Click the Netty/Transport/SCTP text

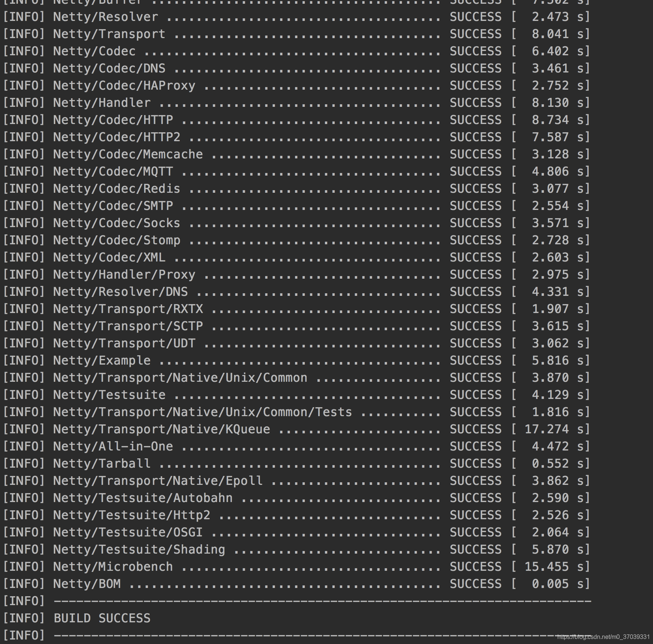128,326
